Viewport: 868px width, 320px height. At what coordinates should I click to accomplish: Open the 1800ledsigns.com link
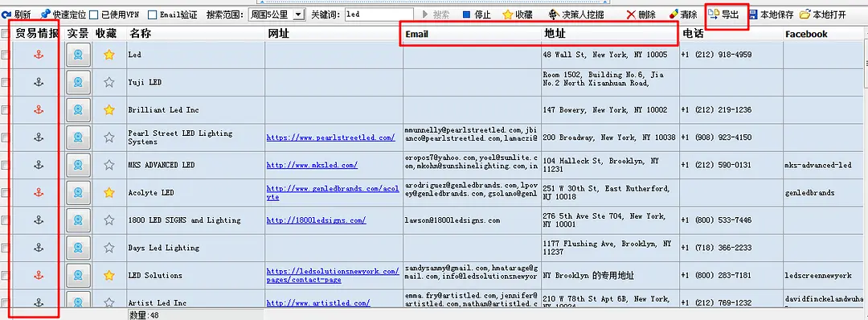coord(316,220)
